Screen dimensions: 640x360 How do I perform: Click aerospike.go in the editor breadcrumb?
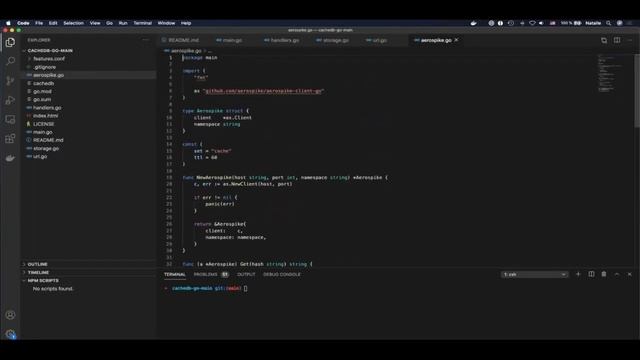coord(186,51)
